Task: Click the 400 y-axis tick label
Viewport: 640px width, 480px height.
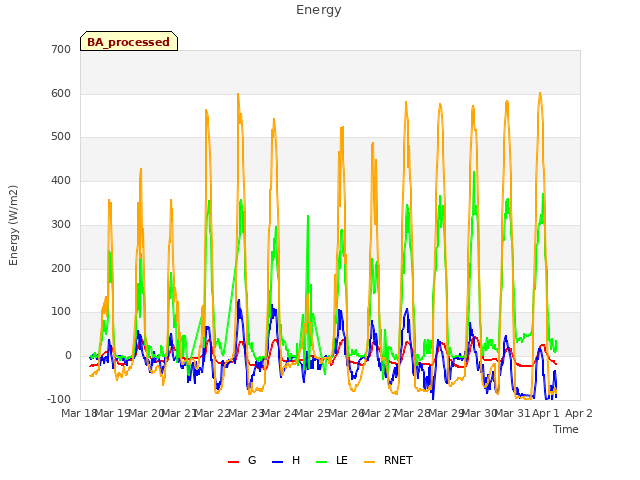Action: click(61, 180)
